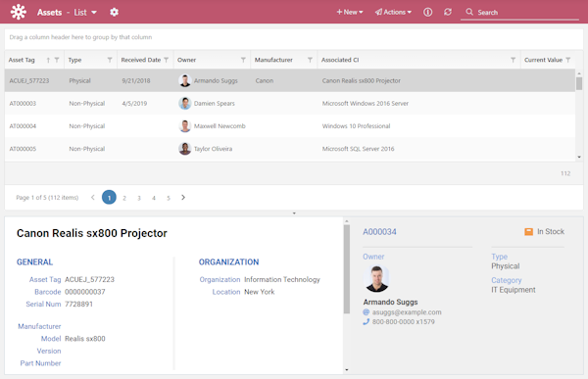Go to page 3 of results

[x=139, y=198]
